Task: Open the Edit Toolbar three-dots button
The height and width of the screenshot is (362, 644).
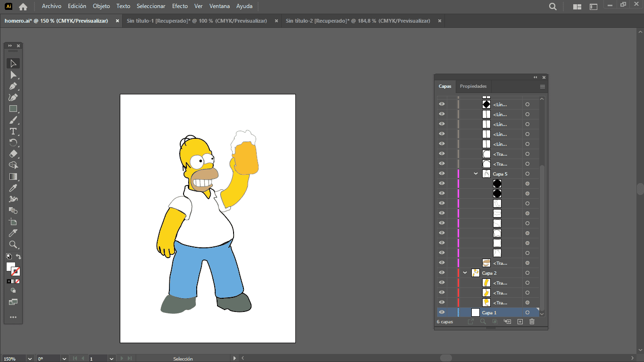Action: [13, 317]
